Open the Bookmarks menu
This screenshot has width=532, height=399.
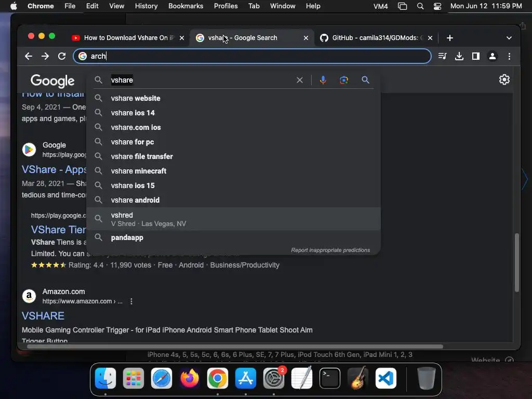[x=186, y=6]
